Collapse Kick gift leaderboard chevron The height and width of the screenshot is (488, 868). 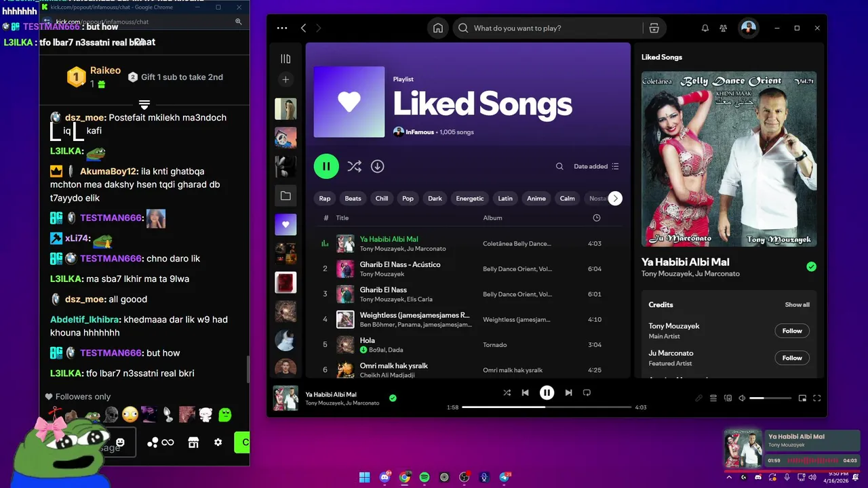click(x=144, y=104)
